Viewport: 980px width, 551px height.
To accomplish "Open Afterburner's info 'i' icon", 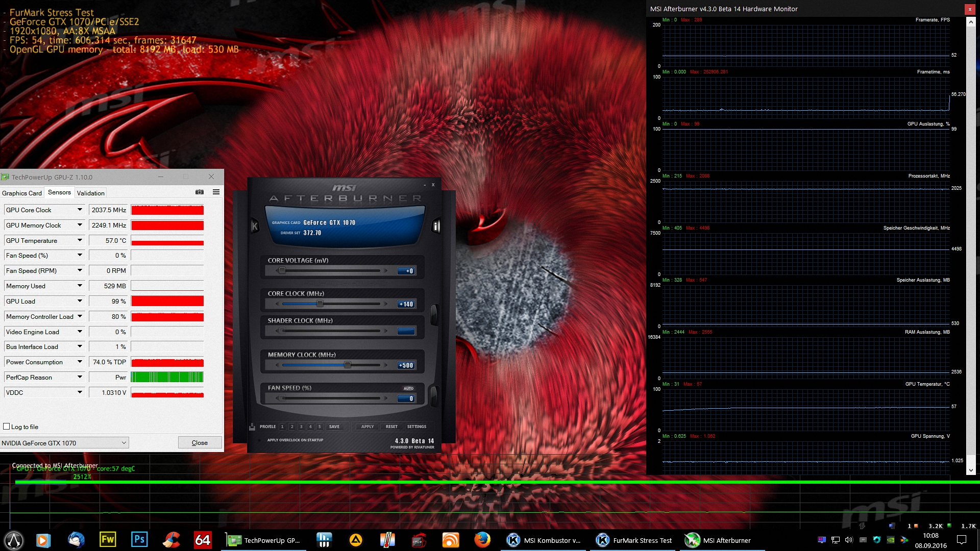I will click(436, 226).
